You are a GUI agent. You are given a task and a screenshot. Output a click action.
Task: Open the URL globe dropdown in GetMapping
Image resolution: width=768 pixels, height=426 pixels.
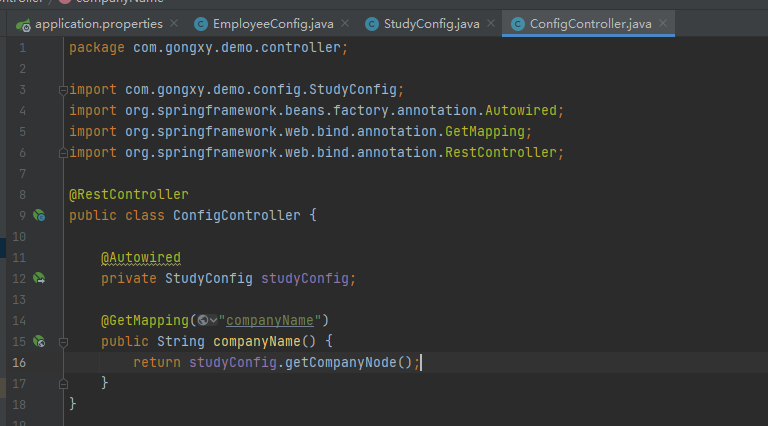click(x=207, y=320)
